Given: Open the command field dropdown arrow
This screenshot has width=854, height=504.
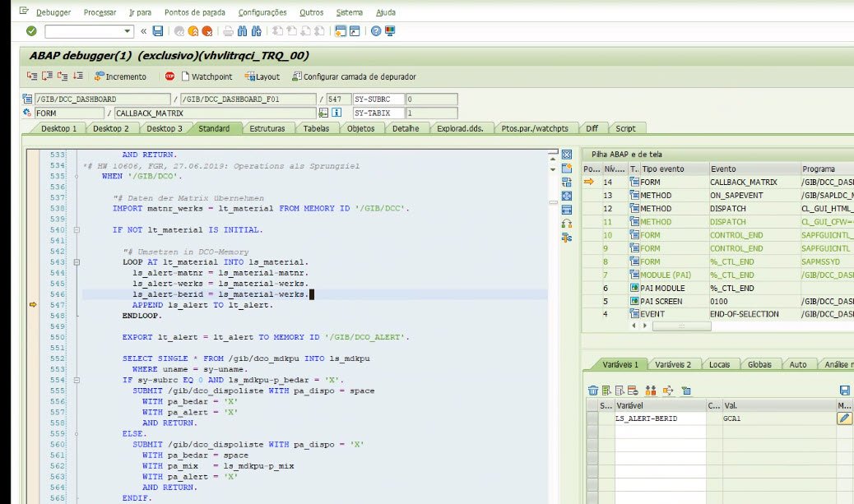Looking at the screenshot, I should [x=128, y=31].
